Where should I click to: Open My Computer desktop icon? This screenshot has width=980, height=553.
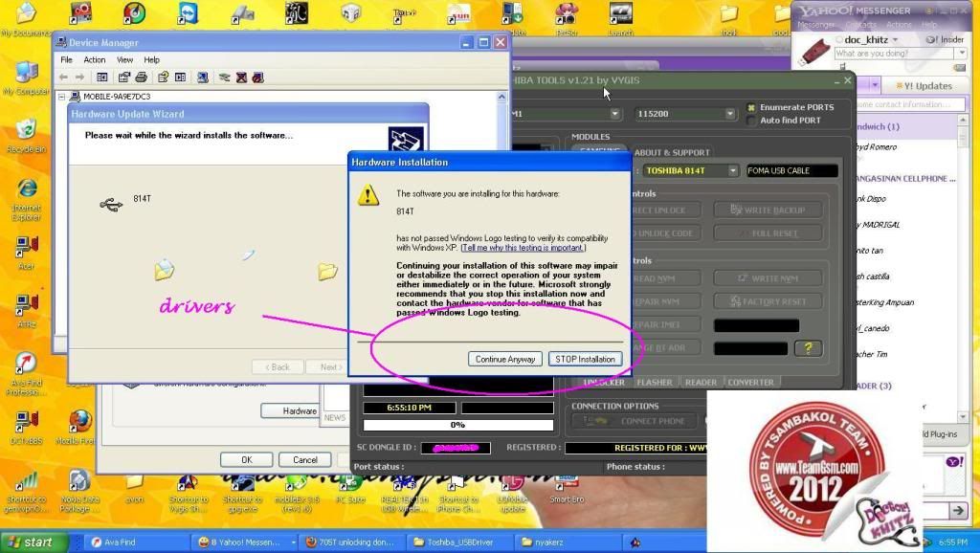(26, 76)
